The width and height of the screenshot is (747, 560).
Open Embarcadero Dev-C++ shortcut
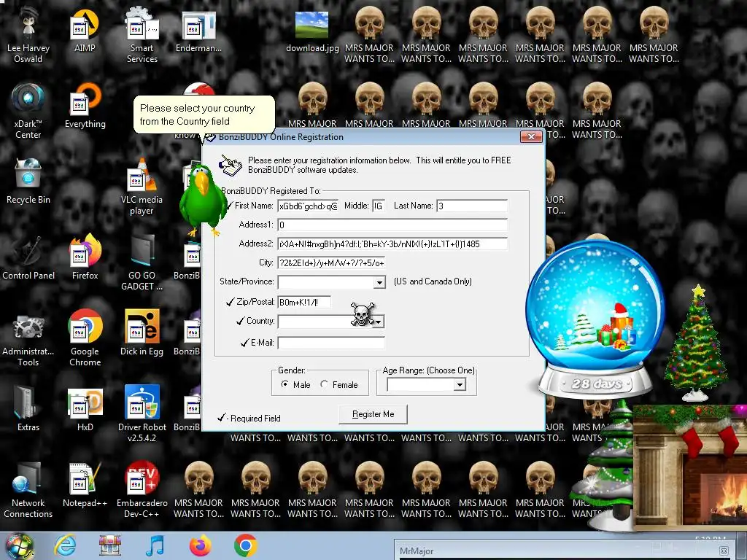pos(142,491)
